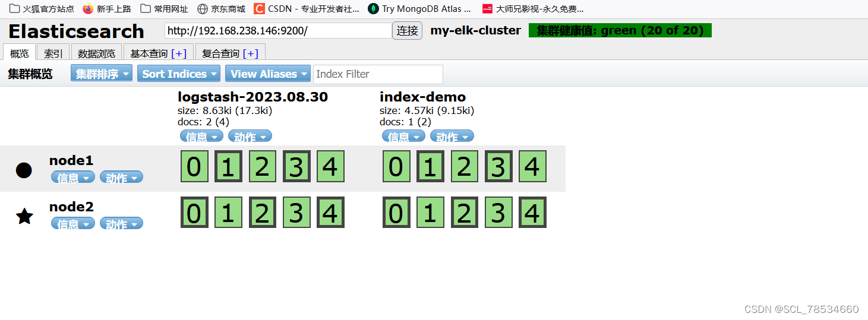Select logstash shard 1 on node1
868x320 pixels.
[229, 166]
